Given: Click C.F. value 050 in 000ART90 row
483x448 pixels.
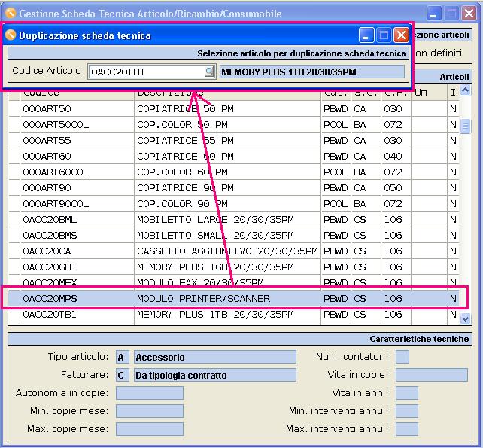Looking at the screenshot, I should [393, 187].
